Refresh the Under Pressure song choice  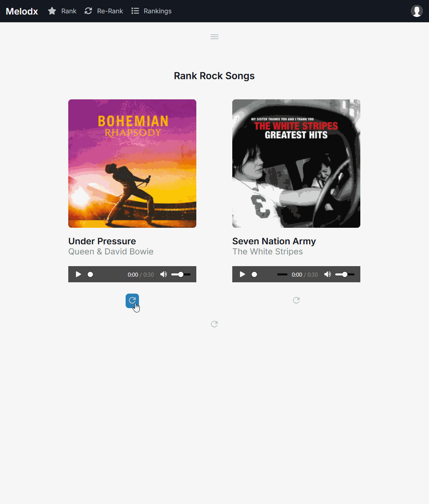click(x=132, y=300)
